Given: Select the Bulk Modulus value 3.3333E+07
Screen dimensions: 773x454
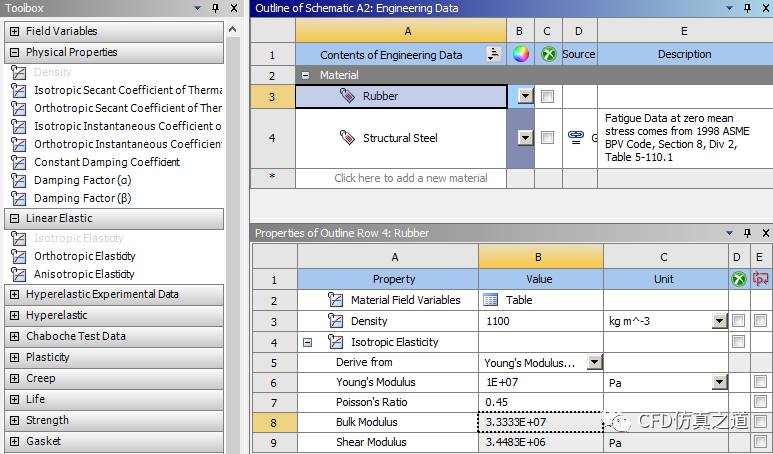Looking at the screenshot, I should click(x=541, y=422).
